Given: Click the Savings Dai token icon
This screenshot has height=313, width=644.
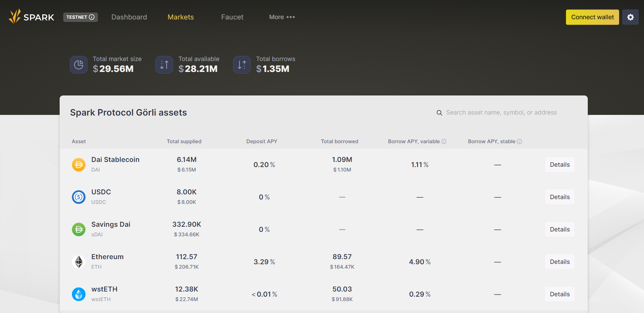Looking at the screenshot, I should (x=79, y=229).
